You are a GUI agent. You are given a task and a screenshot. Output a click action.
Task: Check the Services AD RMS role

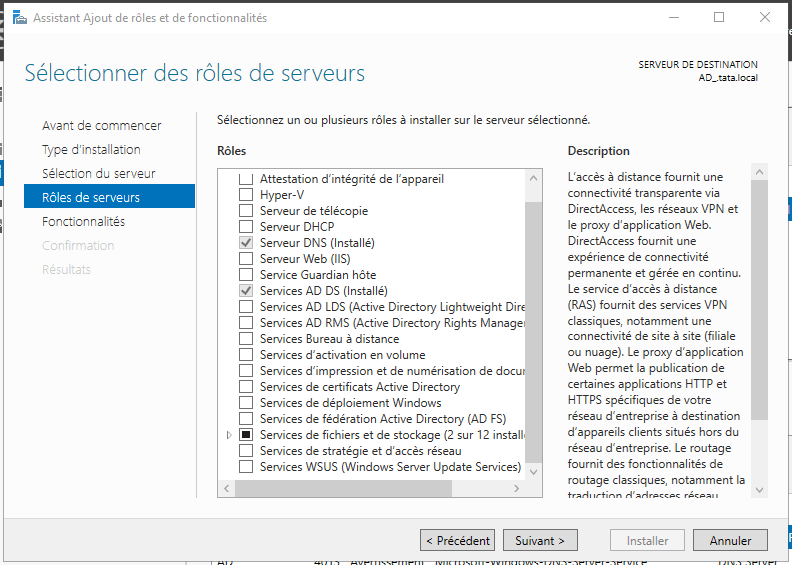[246, 323]
